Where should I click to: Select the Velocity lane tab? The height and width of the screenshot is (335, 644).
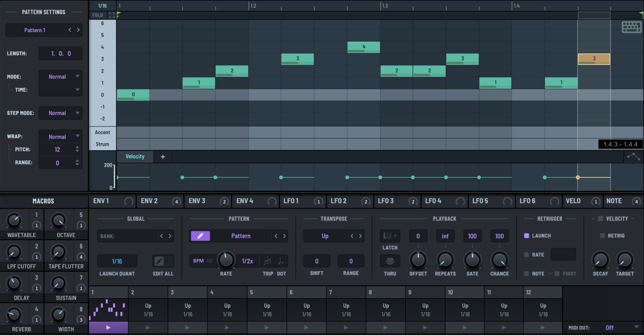[135, 156]
